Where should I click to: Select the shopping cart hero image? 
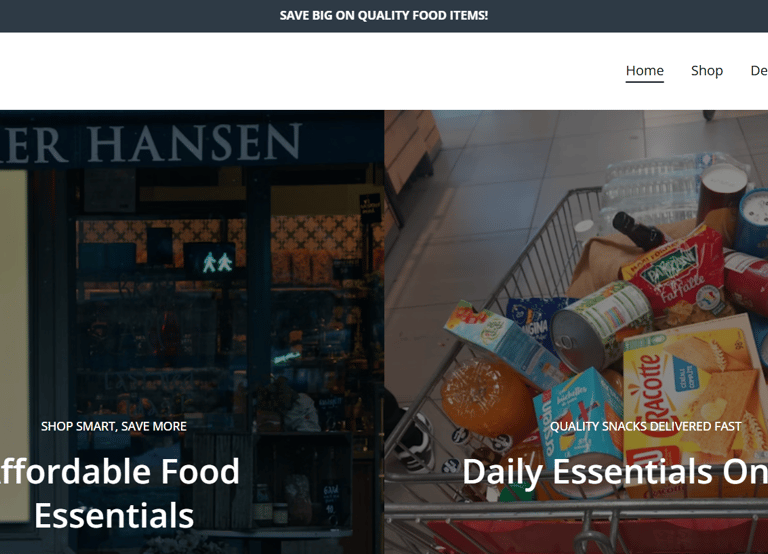click(x=576, y=332)
